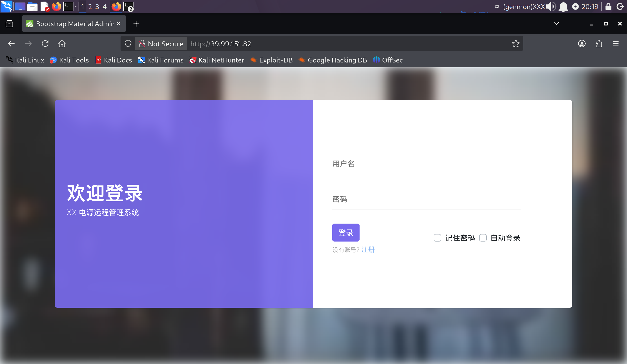Viewport: 627px width, 364px height.
Task: Open the file manager panel icon
Action: click(x=32, y=6)
